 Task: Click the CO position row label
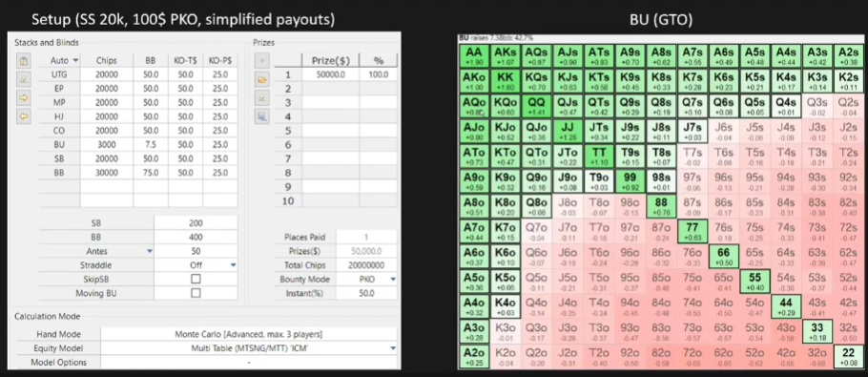(x=59, y=131)
